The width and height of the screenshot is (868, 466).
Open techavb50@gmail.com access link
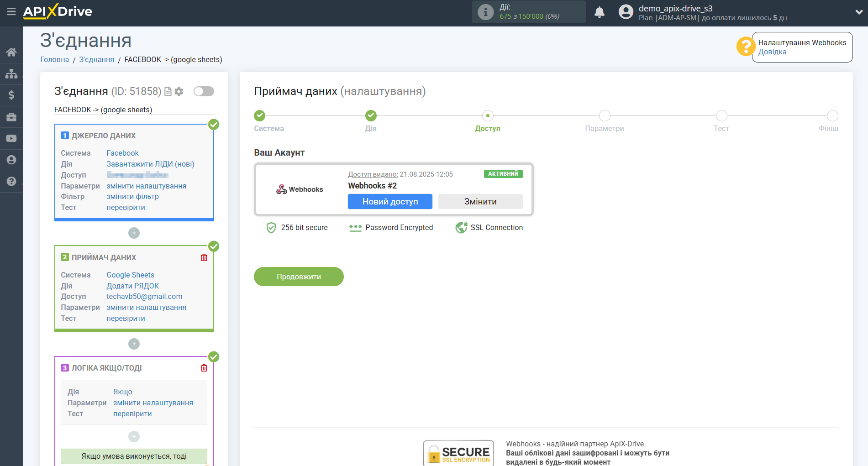144,297
